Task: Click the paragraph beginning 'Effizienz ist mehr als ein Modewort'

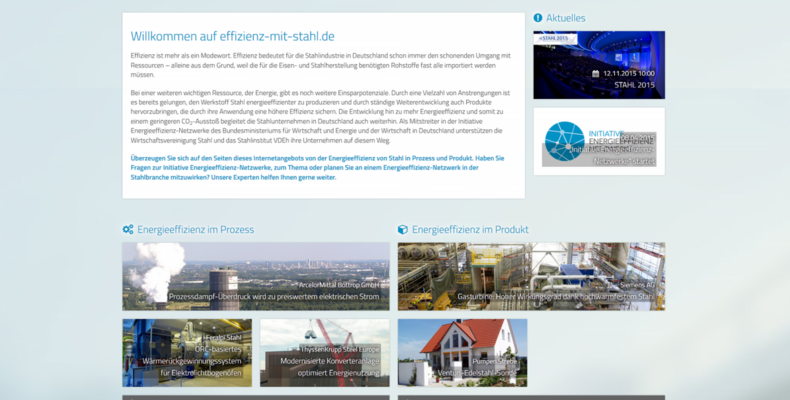Action: (x=320, y=65)
